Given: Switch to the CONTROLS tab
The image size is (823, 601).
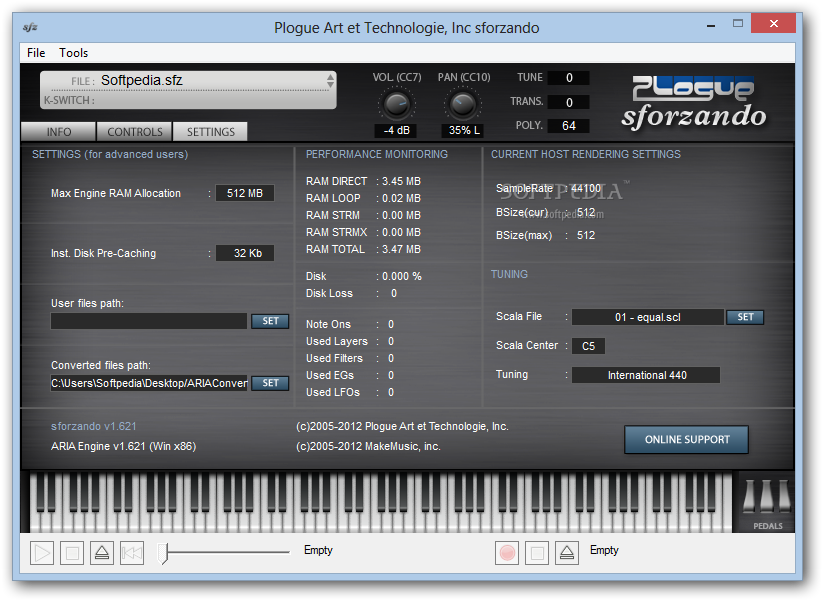Looking at the screenshot, I should [135, 132].
